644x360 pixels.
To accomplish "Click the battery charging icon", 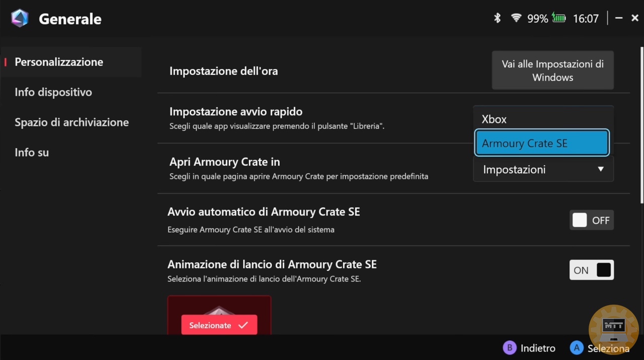I will [x=559, y=19].
